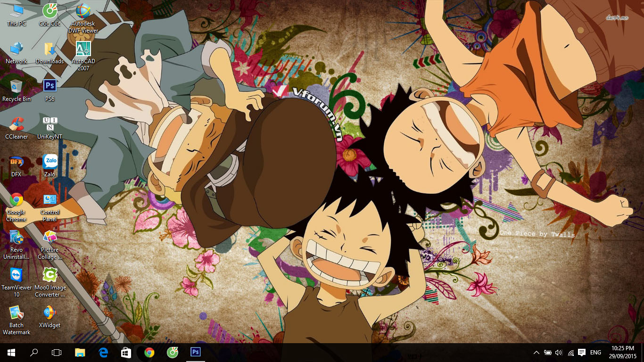Screen dimensions: 644x362
Task: Select the Autodesk DWF Viewer desktop icon
Action: (83, 11)
